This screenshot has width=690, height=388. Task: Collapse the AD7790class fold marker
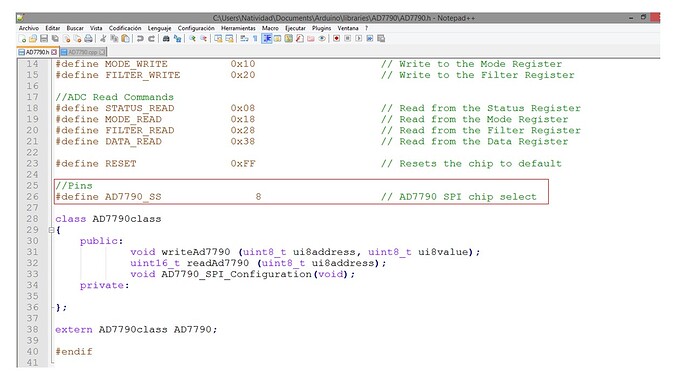coord(51,230)
